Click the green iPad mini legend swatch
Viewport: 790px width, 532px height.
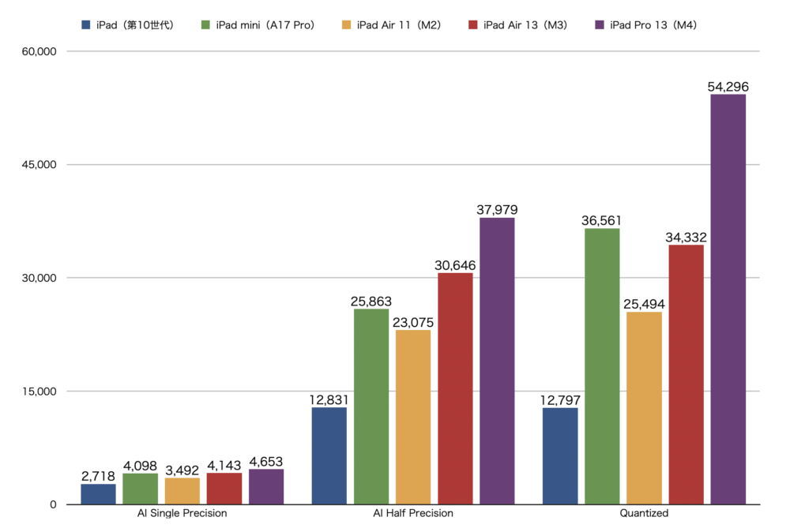pos(206,25)
